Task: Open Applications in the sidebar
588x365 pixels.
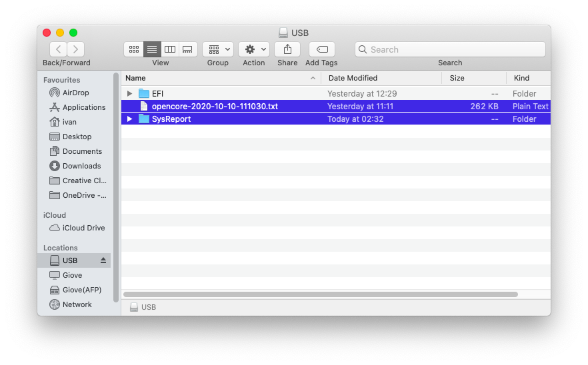Action: pyautogui.click(x=77, y=107)
